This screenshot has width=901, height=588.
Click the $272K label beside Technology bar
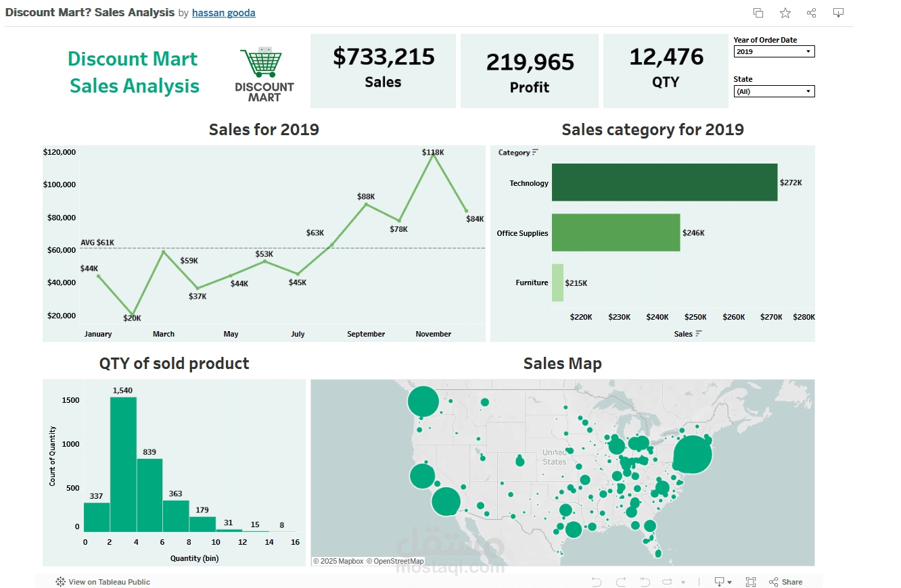[791, 182]
